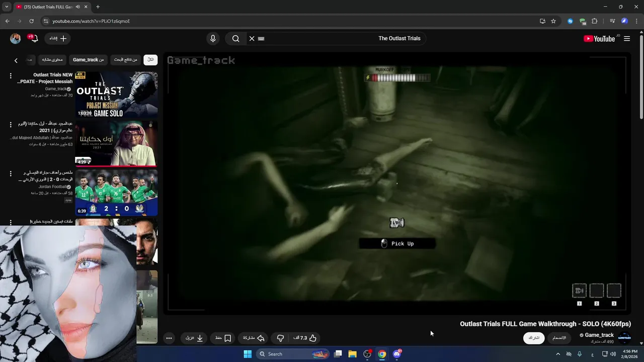Start voice search with the microphone icon
Viewport: 644px width, 362px height.
(213, 38)
